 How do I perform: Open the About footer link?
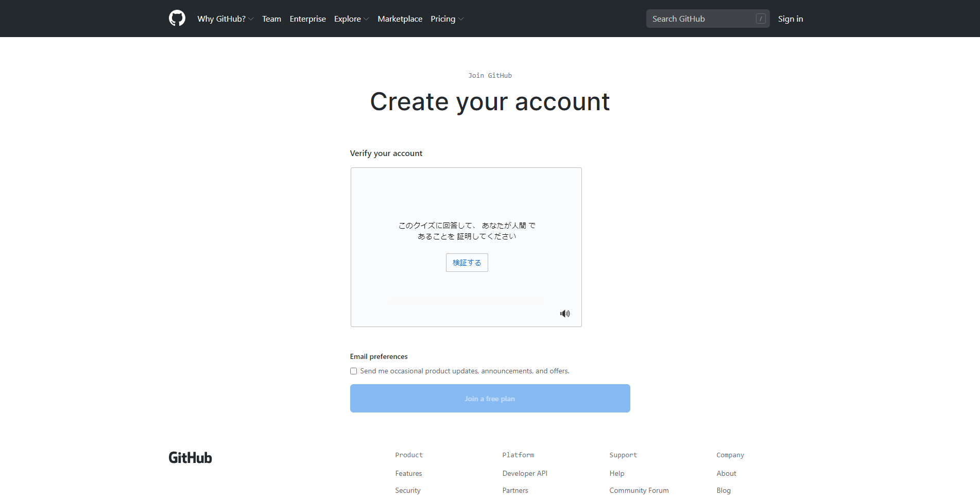pyautogui.click(x=726, y=473)
